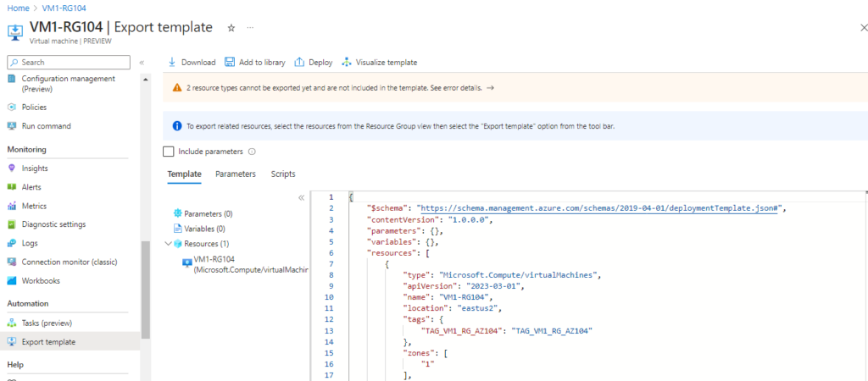Select the VM1-RG104 resource tree item

coord(243,264)
